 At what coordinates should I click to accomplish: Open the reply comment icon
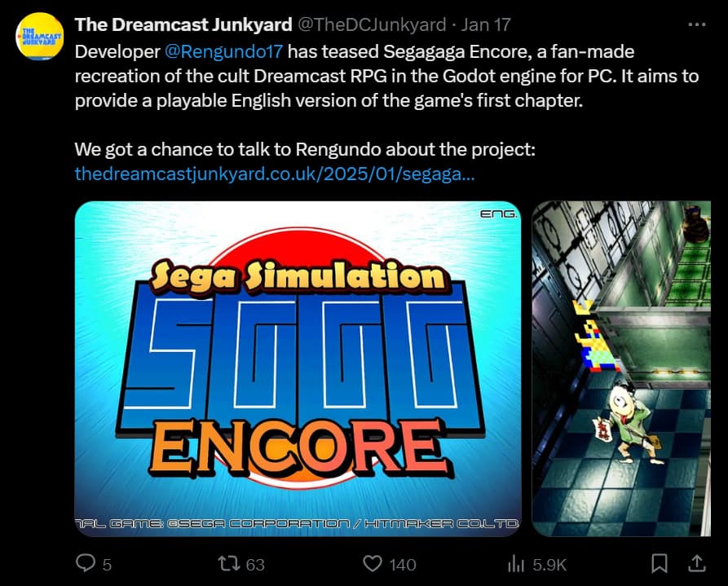pyautogui.click(x=86, y=564)
